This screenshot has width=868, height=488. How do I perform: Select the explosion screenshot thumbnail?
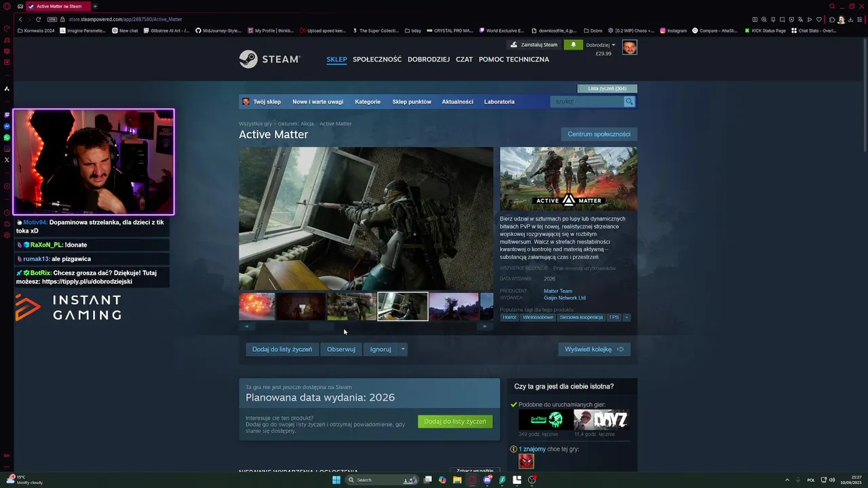tap(257, 306)
